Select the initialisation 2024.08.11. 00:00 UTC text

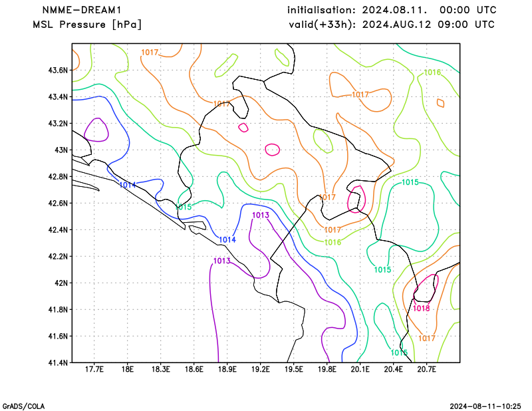pyautogui.click(x=392, y=10)
